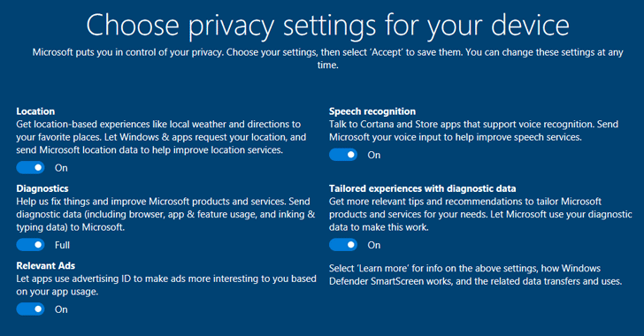This screenshot has width=644, height=336.
Task: Click the 'Microsoft puts you in control' subtitle text
Action: point(327,58)
